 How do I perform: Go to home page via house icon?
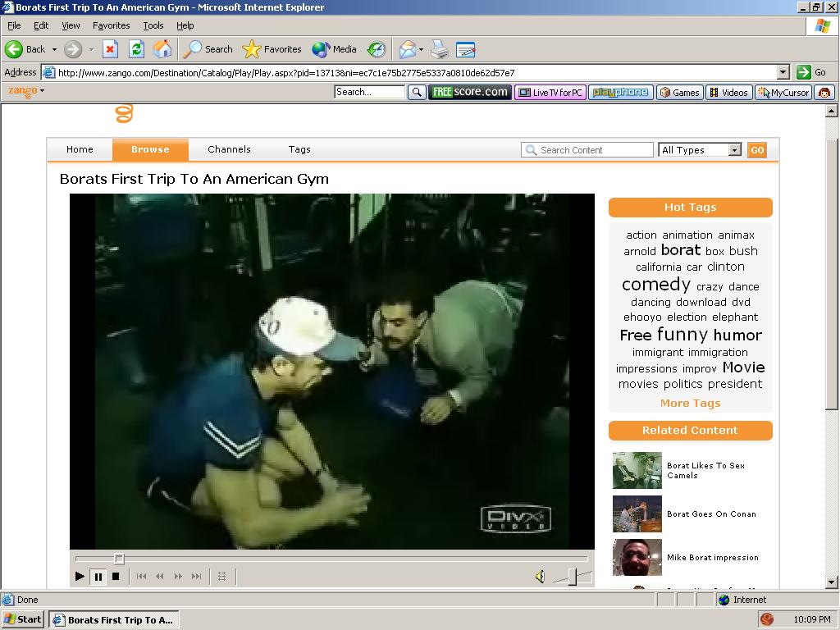[x=162, y=49]
